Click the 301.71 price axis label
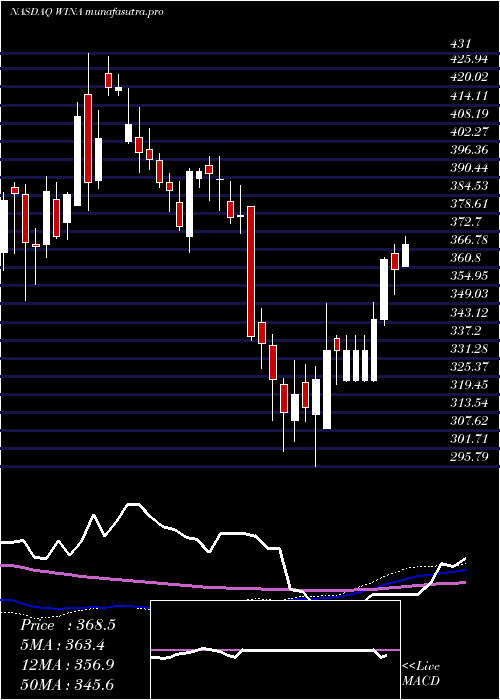The width and height of the screenshot is (500, 700). 468,439
